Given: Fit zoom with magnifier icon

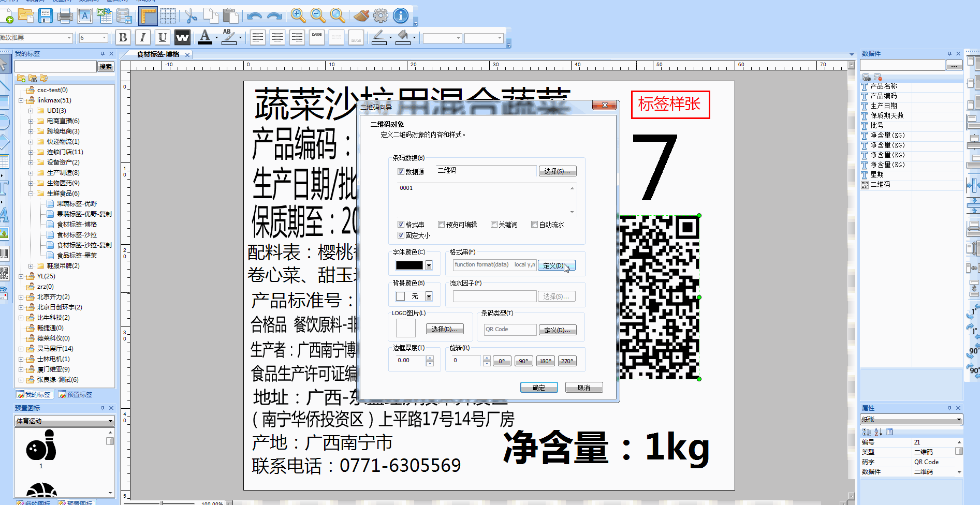Looking at the screenshot, I should 338,16.
